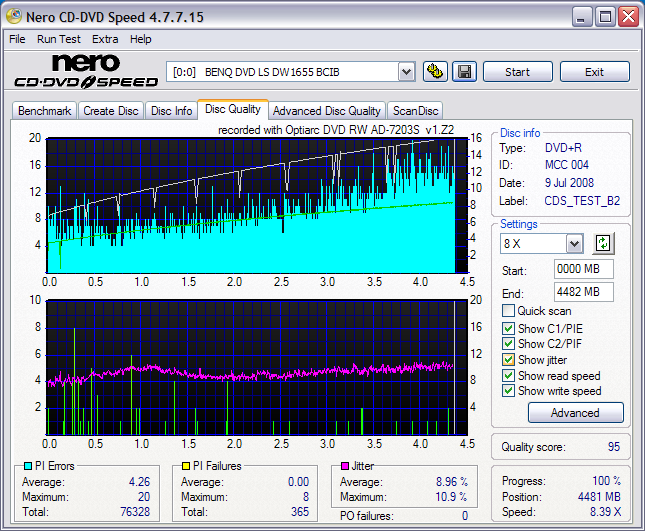Uncheck Show C1/PIE option
Viewport: 645px width, 531px height.
point(509,327)
